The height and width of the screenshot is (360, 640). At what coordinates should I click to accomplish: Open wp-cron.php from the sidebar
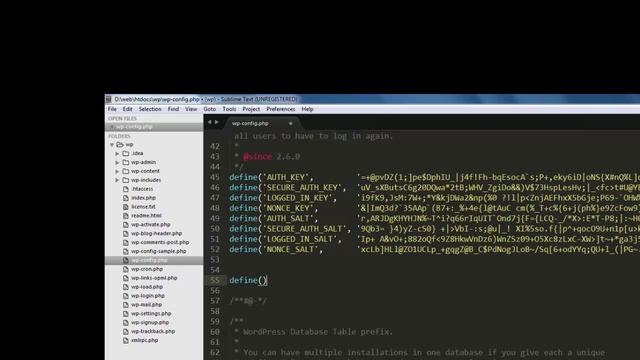[x=147, y=269]
